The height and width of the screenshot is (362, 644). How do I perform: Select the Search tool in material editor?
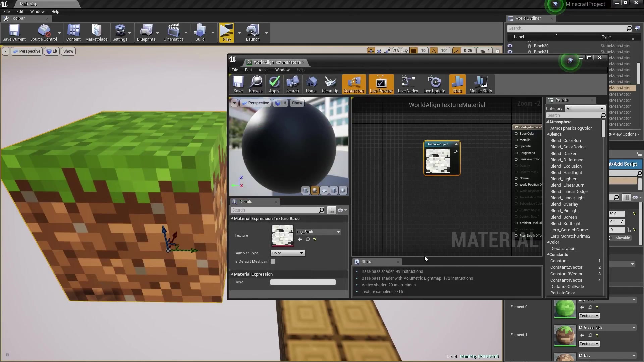292,84
